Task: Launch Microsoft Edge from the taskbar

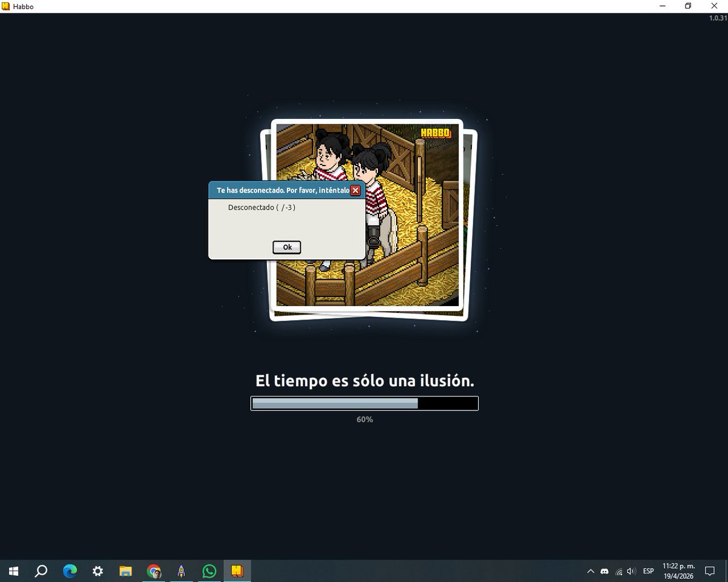Action: [70, 571]
